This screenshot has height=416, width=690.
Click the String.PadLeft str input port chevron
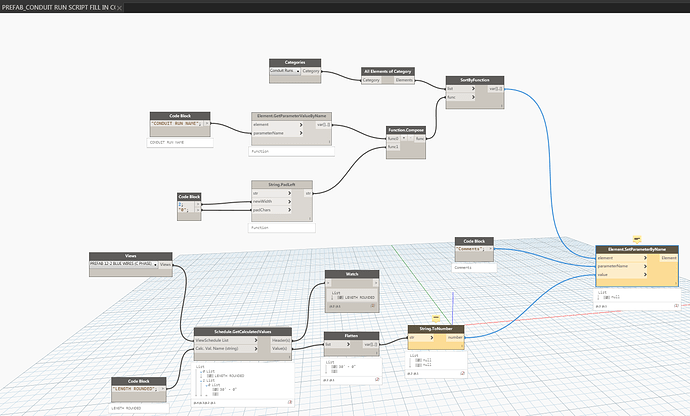[289, 193]
